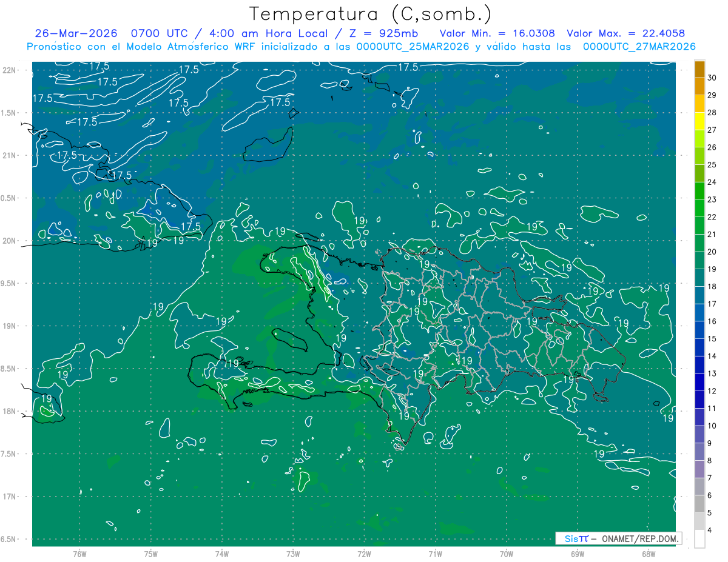Click the Temperatura (C,somb.) title
This screenshot has height=562, width=728.
[371, 14]
